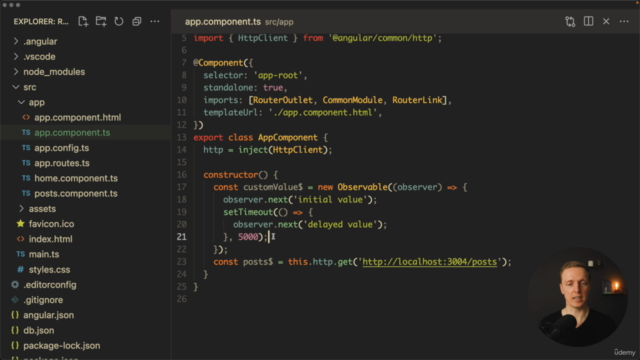Screen dimensions: 640x360
Task: Click the RouterOutlet import entry
Action: 283,100
